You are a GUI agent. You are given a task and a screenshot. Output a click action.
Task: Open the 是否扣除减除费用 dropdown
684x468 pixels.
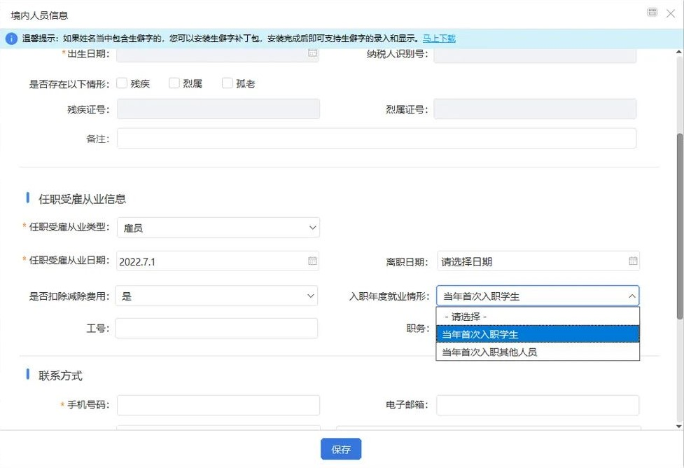tap(216, 296)
